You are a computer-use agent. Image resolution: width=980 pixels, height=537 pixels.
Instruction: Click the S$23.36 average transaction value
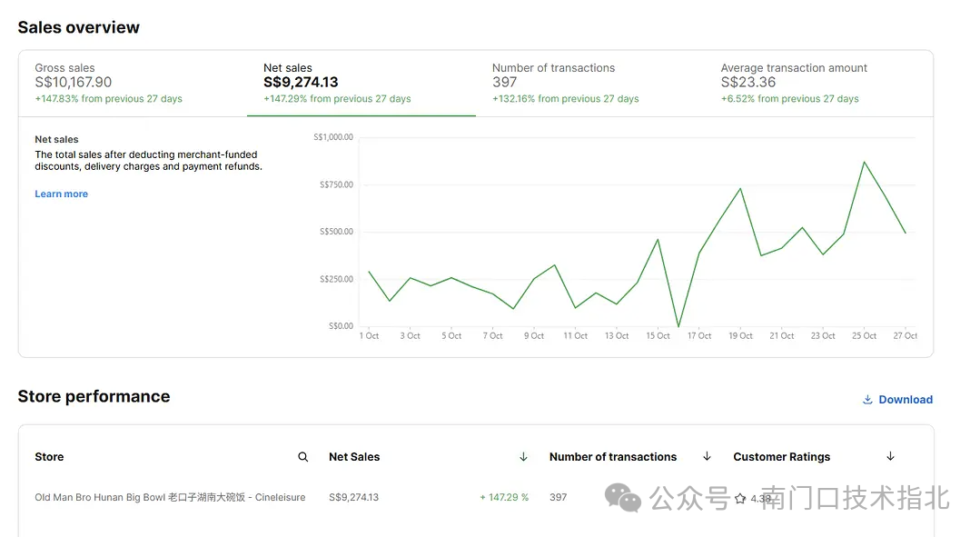click(748, 82)
